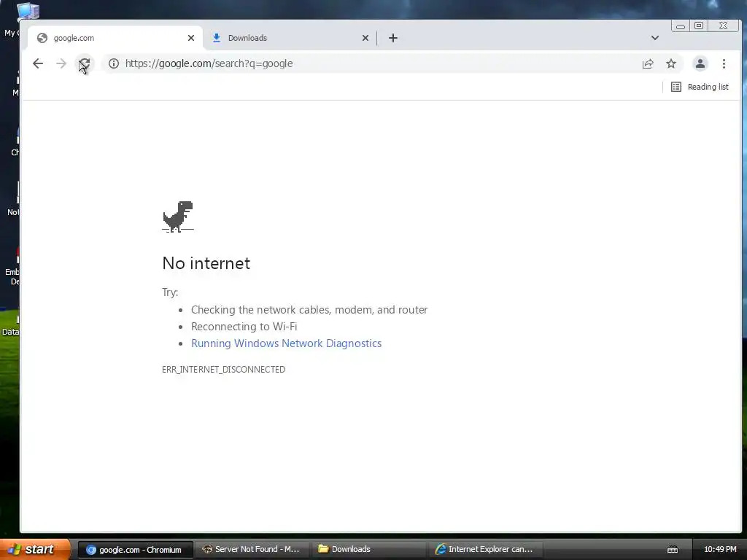Go back using the back arrow
Image resolution: width=747 pixels, height=560 pixels.
pos(38,63)
